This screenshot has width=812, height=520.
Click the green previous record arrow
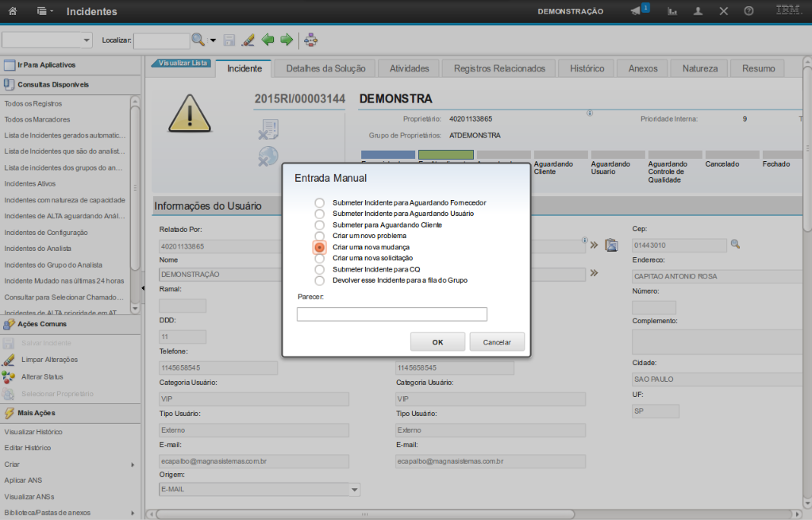268,40
